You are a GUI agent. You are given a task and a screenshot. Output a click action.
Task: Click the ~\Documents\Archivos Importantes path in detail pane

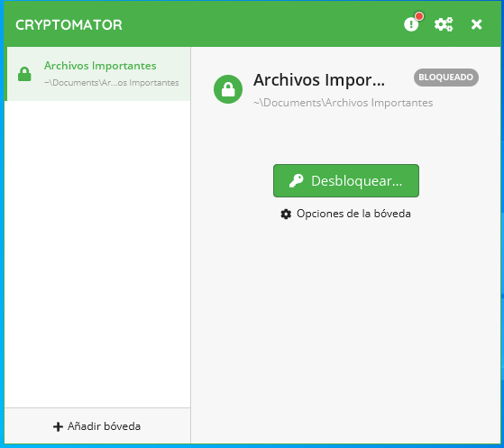tap(343, 103)
